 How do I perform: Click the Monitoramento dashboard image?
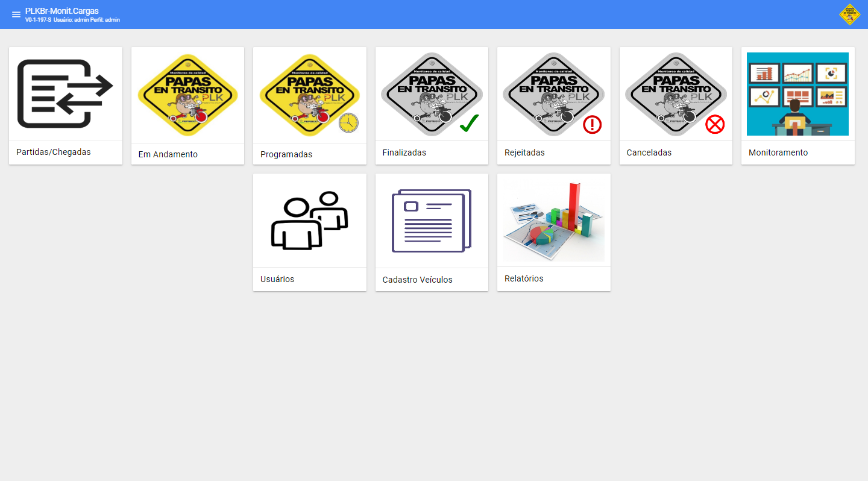tap(797, 93)
